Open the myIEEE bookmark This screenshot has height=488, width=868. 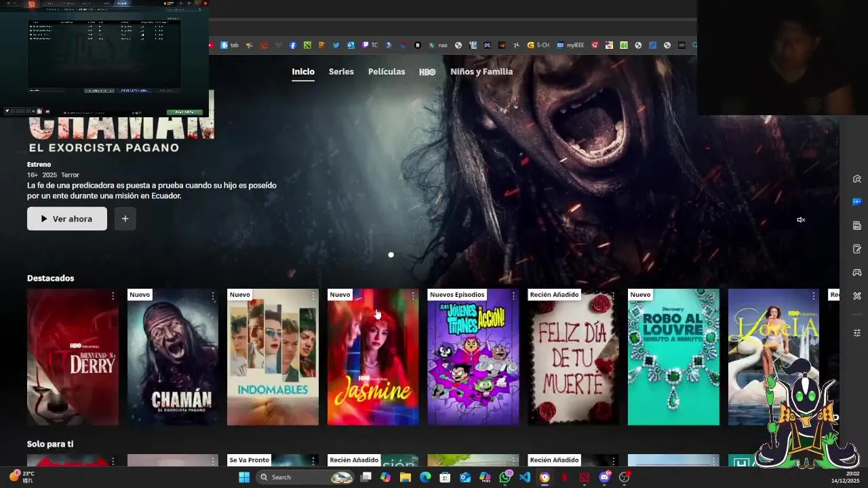pyautogui.click(x=570, y=45)
